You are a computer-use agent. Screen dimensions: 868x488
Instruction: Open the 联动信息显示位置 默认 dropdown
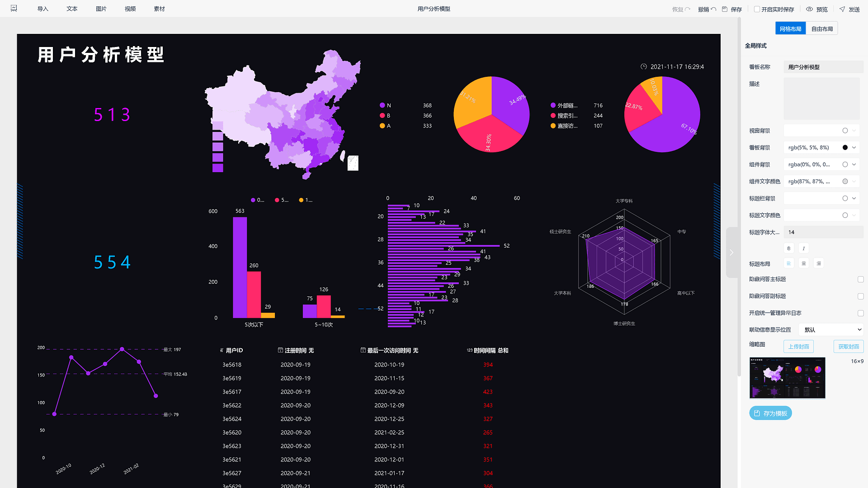[831, 330]
